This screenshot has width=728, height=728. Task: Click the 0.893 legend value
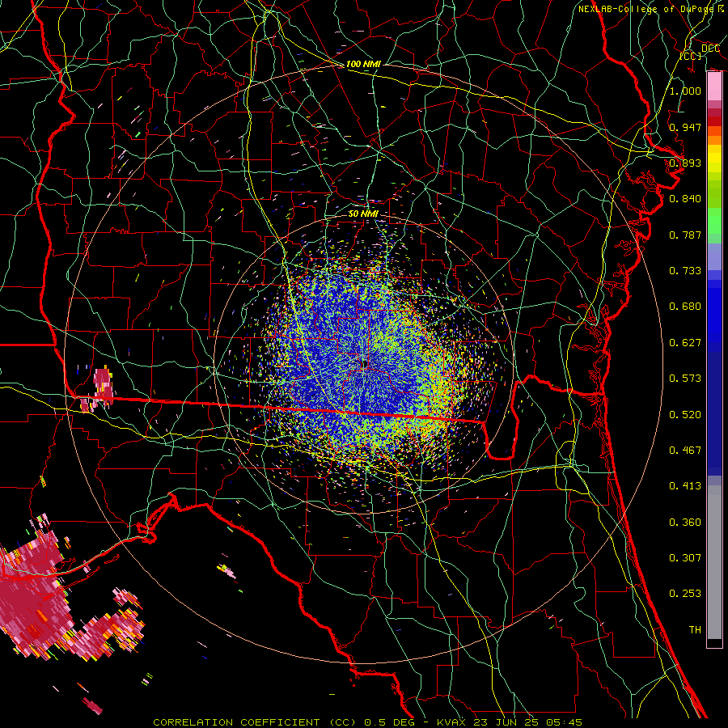click(x=685, y=163)
